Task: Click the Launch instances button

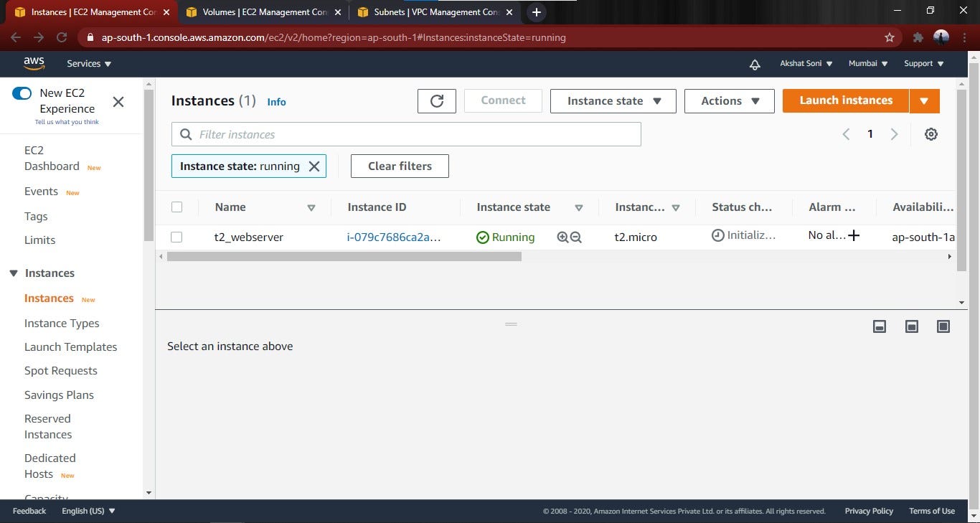Action: coord(846,101)
